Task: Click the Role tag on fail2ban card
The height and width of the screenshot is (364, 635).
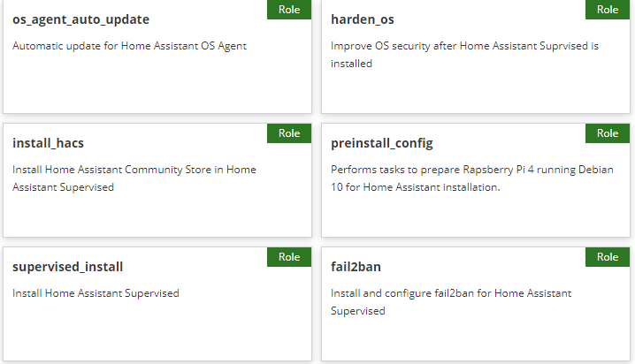Action: [x=608, y=257]
